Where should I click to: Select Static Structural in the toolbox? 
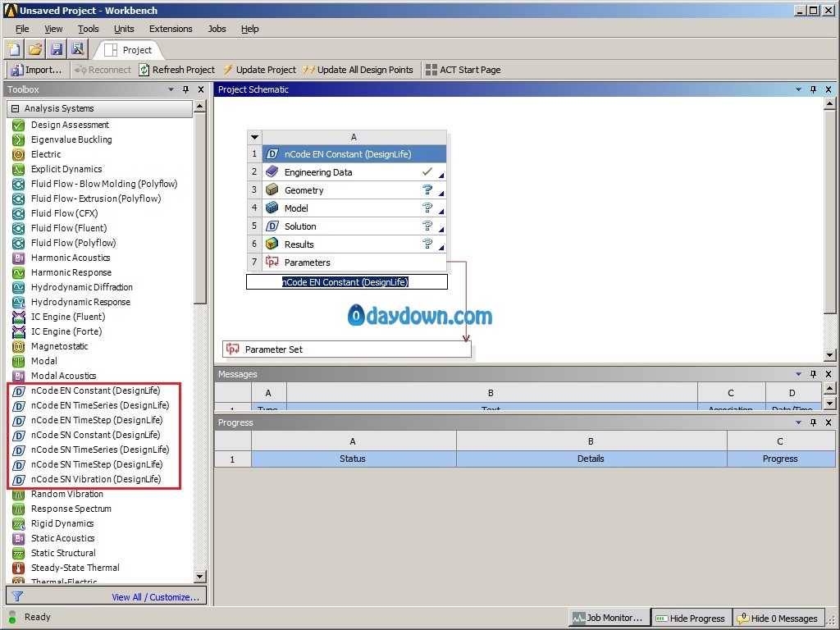pyautogui.click(x=63, y=553)
